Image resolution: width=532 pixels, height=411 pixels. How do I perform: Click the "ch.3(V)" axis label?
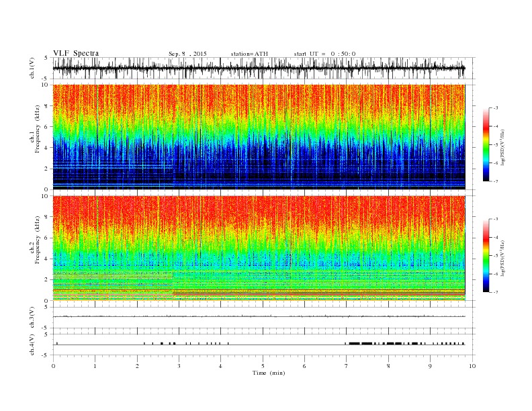[x=32, y=318]
